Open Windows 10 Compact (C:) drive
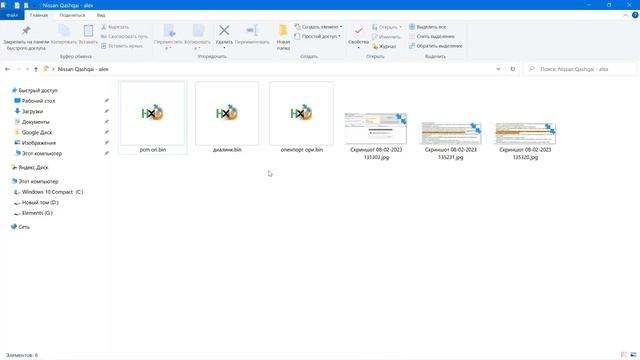This screenshot has width=640, height=360. pos(49,192)
